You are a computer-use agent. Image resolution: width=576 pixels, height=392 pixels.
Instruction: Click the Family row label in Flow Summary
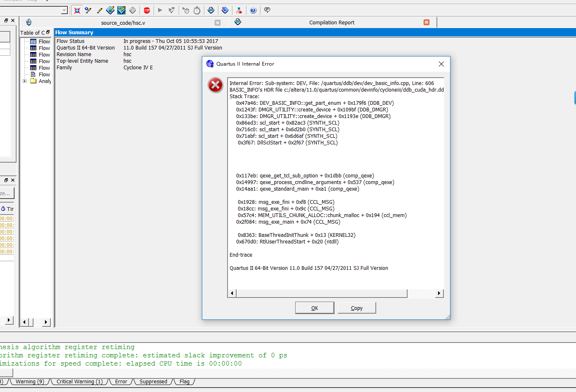pyautogui.click(x=64, y=68)
